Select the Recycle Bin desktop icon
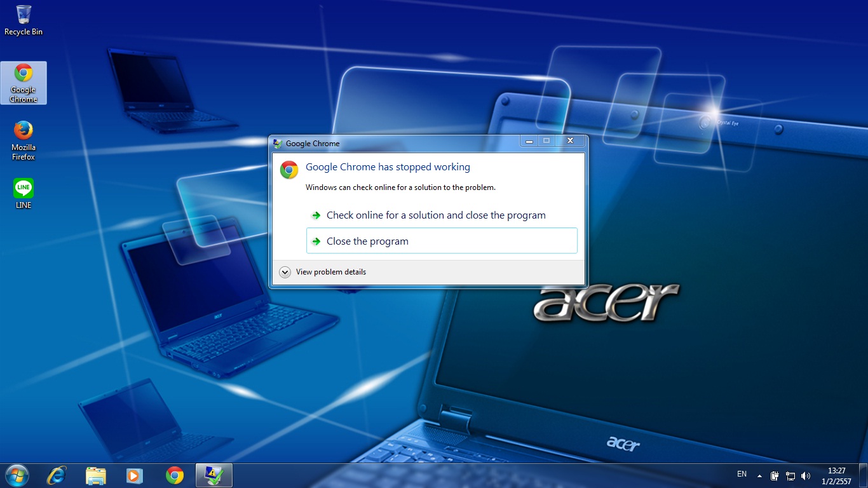 click(24, 20)
